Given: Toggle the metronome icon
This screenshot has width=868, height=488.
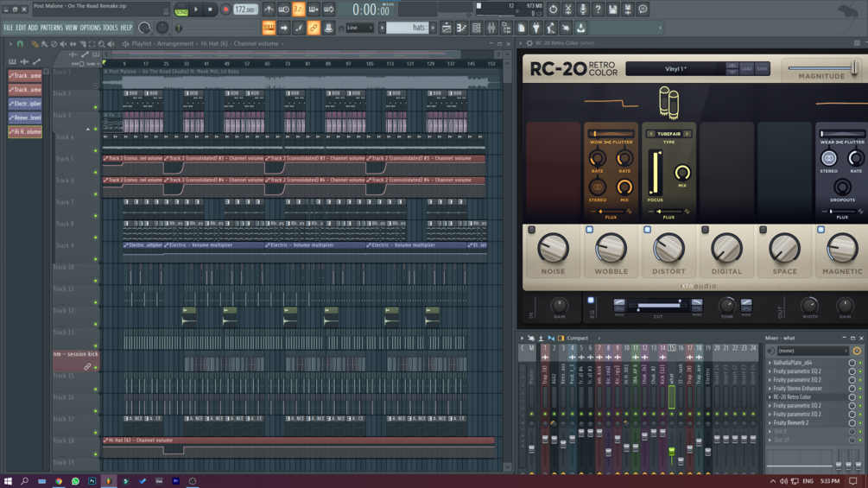Looking at the screenshot, I should coord(269,10).
